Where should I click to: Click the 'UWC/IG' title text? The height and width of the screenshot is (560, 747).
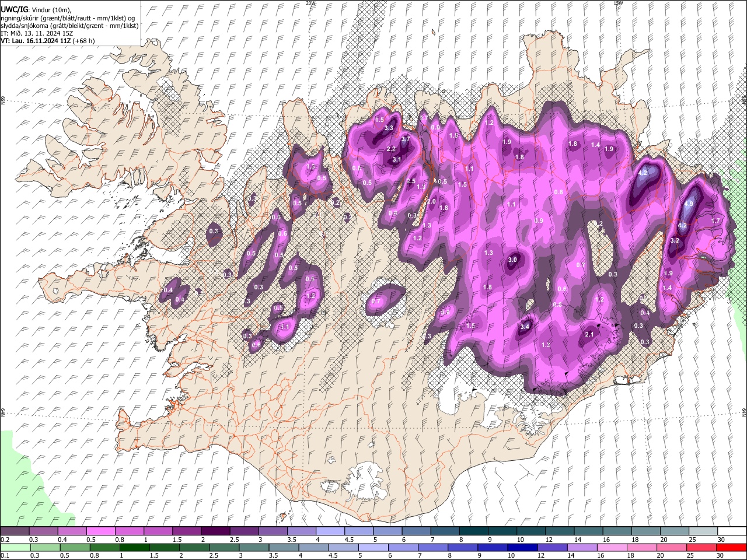click(x=14, y=10)
